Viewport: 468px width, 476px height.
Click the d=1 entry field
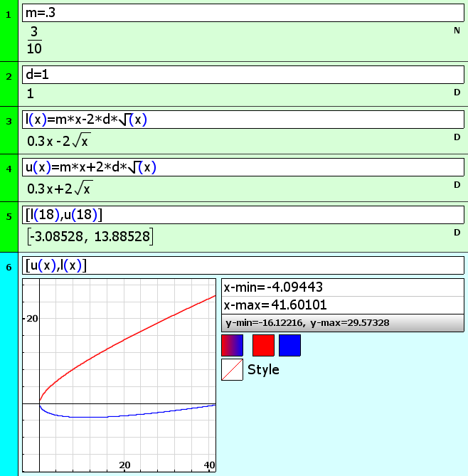point(243,75)
